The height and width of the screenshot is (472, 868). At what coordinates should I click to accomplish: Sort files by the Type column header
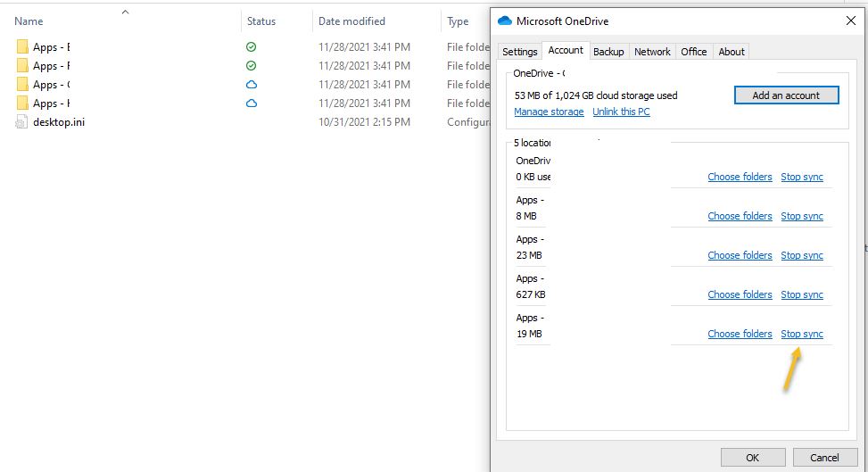point(458,21)
